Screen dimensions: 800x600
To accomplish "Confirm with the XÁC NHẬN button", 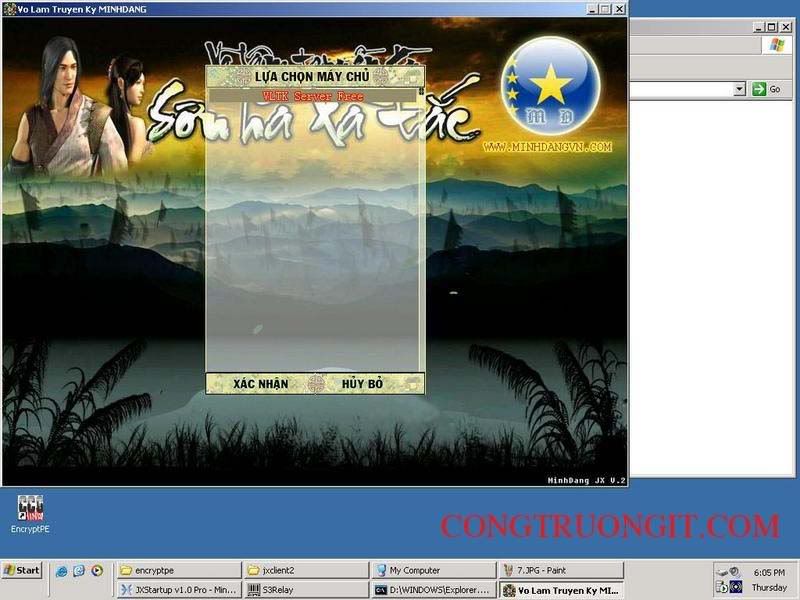I will pos(261,384).
